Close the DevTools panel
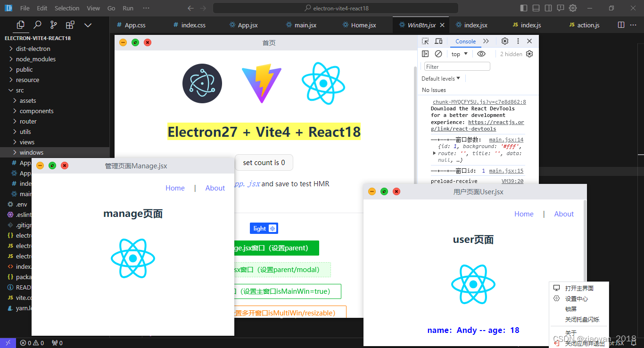Image resolution: width=644 pixels, height=348 pixels. 529,41
